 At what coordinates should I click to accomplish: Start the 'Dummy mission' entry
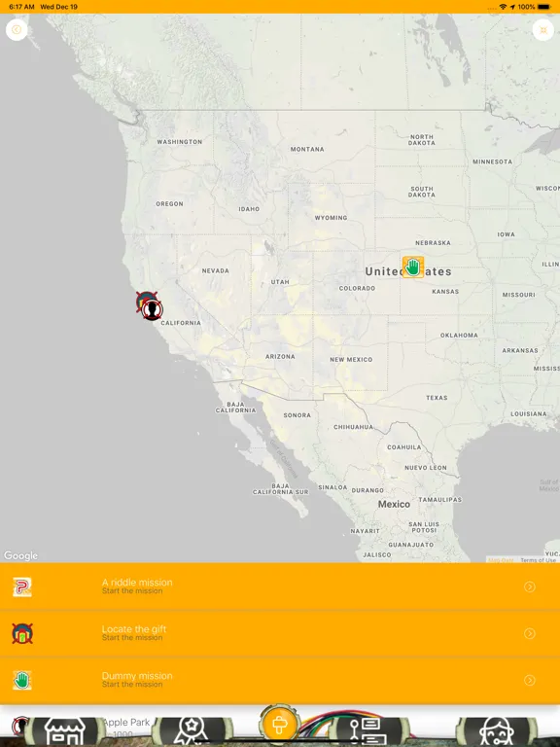click(x=280, y=680)
